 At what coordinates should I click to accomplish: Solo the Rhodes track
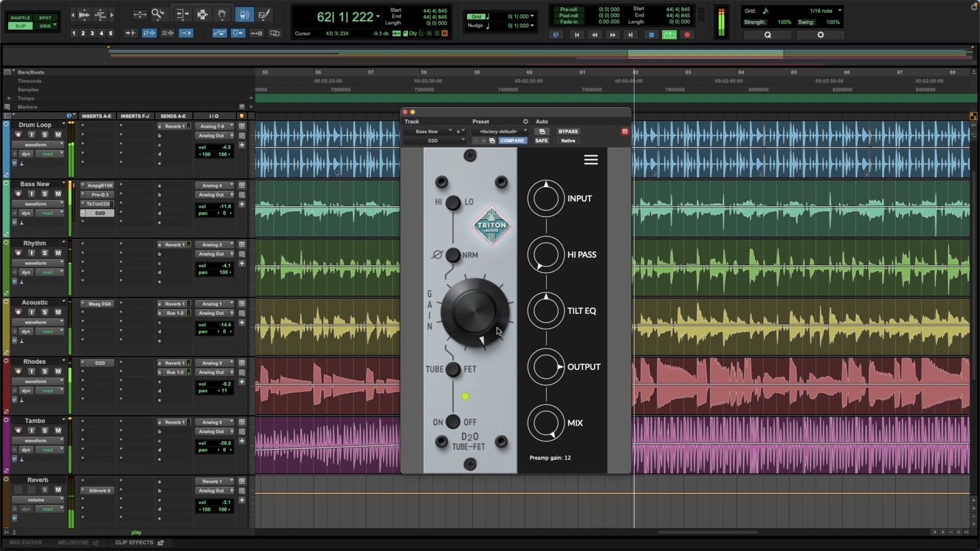click(x=45, y=371)
